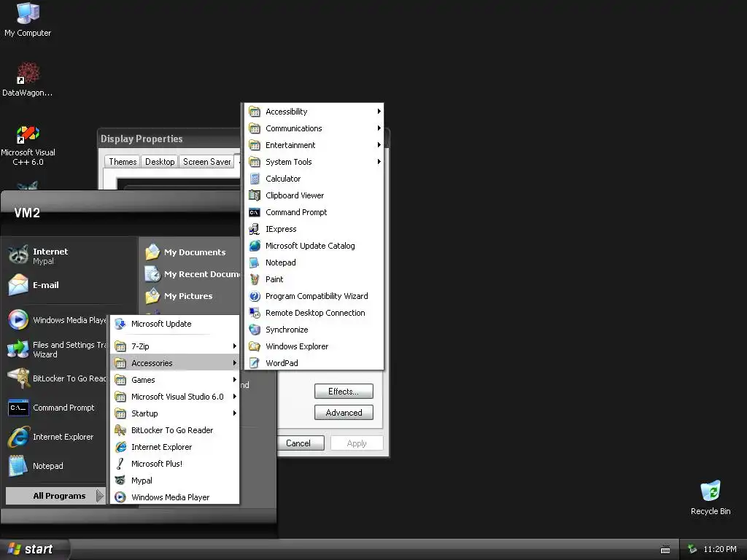Select the Synchronize icon
Viewport: 747px width, 560px height.
(x=255, y=330)
